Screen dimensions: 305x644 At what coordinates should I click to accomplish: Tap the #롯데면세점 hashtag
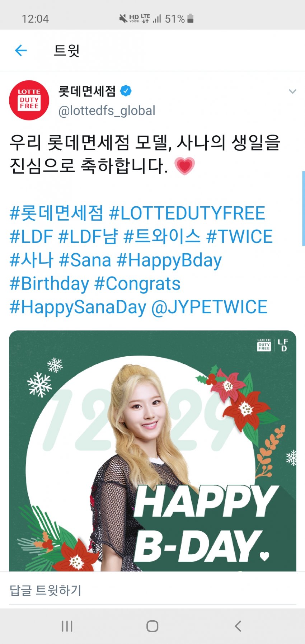click(x=56, y=213)
